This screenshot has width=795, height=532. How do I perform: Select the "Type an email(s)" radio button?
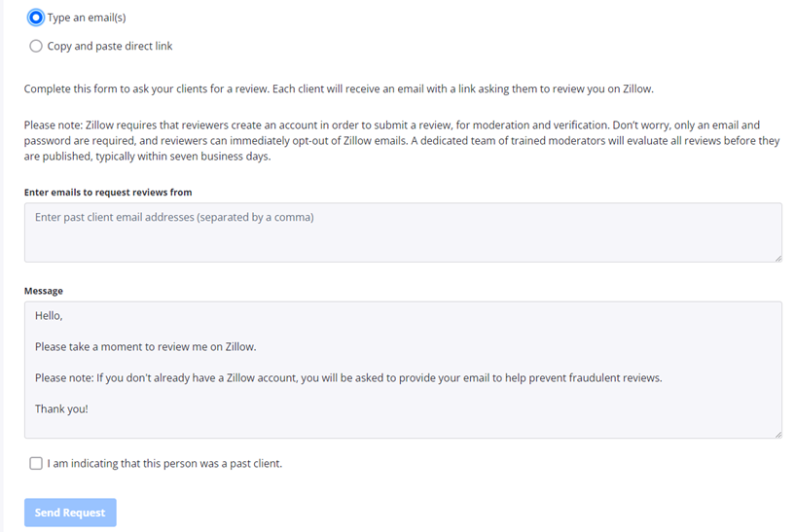click(x=36, y=18)
